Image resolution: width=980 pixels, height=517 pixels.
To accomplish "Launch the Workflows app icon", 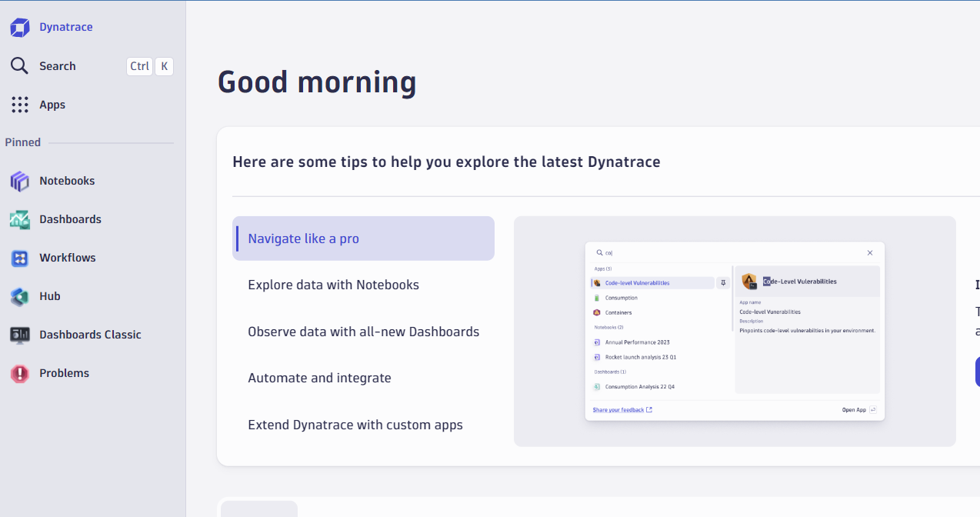I will pyautogui.click(x=19, y=258).
